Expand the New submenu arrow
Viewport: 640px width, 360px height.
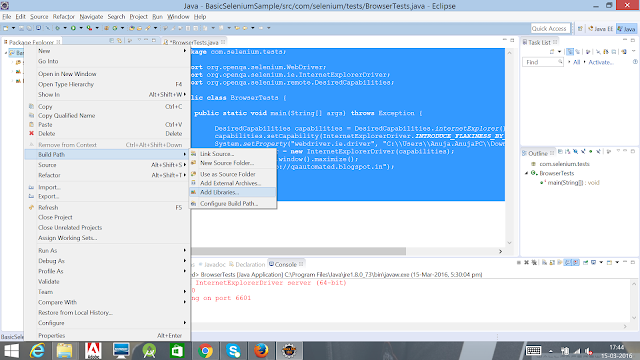point(185,51)
